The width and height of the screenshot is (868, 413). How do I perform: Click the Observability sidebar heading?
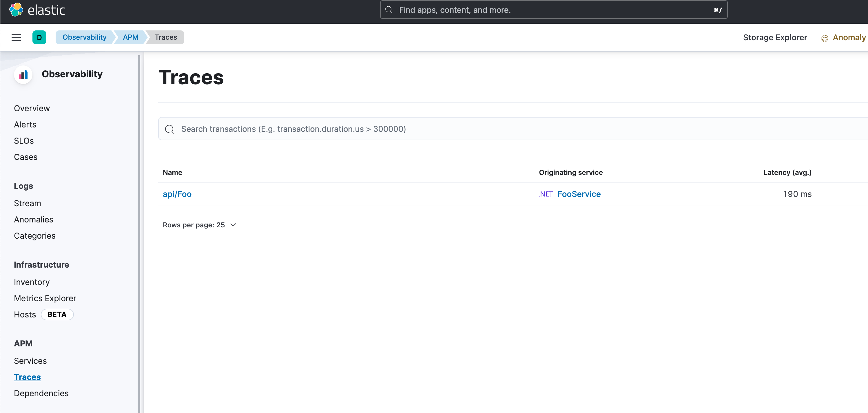click(x=72, y=74)
